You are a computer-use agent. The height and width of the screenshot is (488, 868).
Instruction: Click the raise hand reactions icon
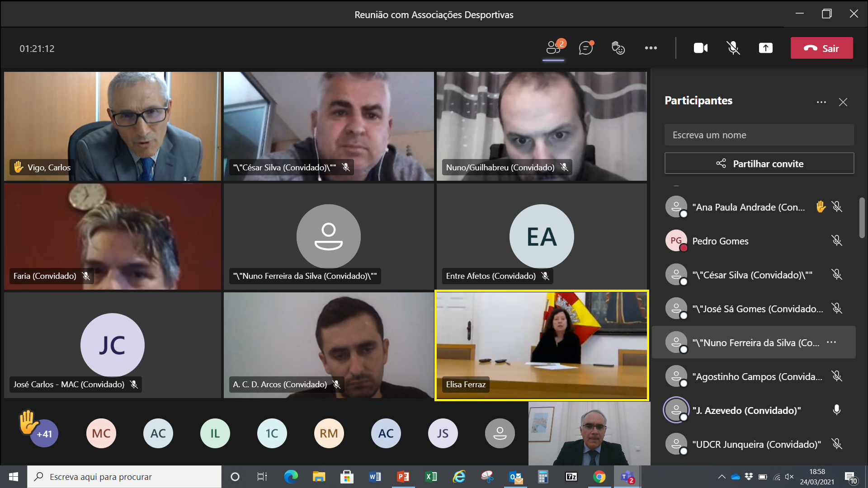618,48
